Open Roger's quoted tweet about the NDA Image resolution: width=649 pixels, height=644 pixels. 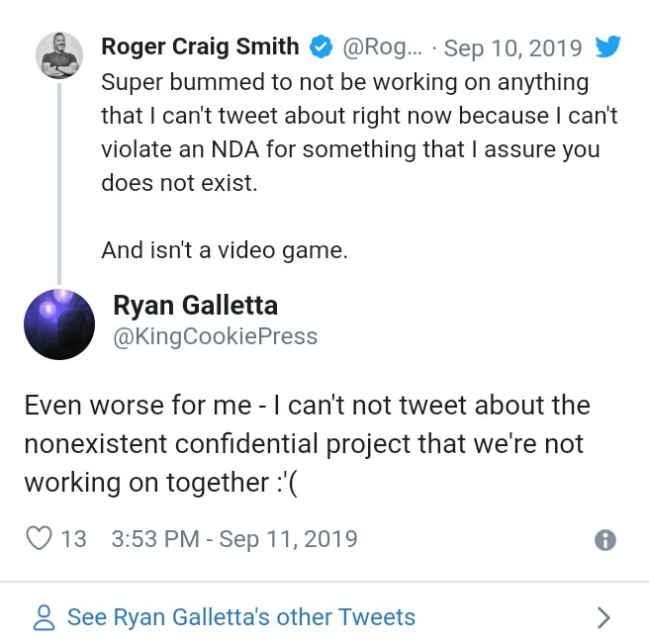tap(358, 133)
